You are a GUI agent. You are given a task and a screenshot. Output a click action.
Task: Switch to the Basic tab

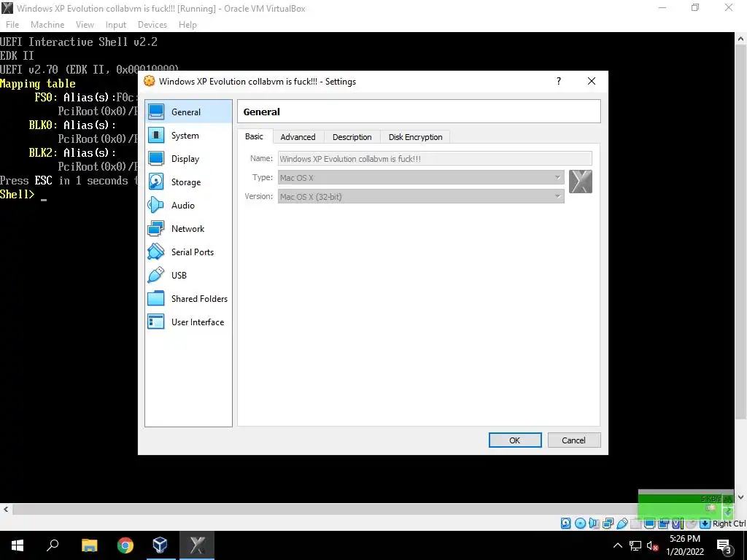coord(254,136)
